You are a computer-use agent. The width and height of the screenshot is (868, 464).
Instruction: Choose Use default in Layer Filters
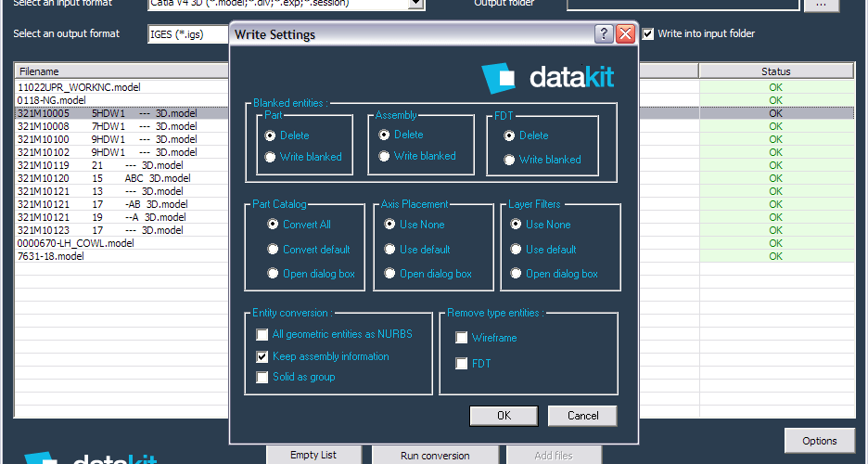(x=517, y=250)
